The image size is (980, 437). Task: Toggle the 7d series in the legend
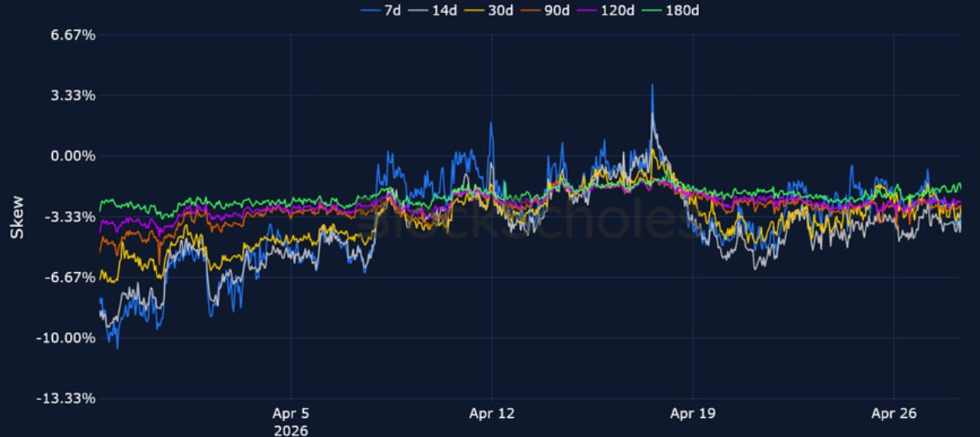tap(382, 10)
